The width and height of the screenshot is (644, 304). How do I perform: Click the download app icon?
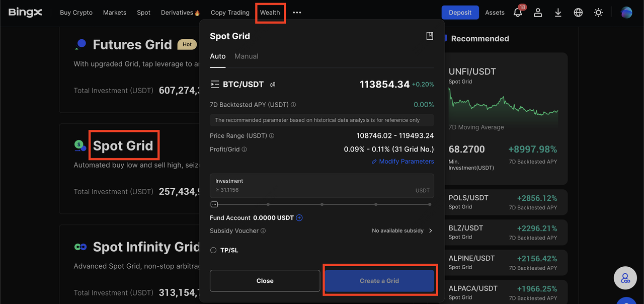[558, 13]
